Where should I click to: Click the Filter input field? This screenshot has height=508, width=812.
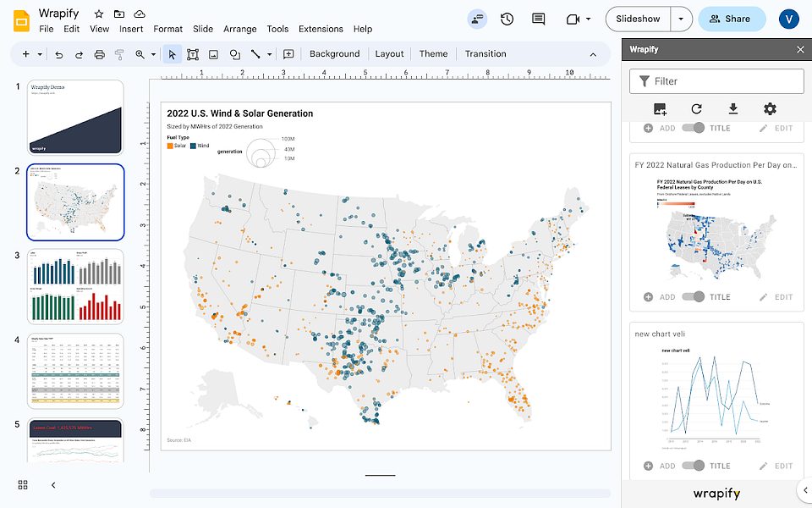point(716,81)
